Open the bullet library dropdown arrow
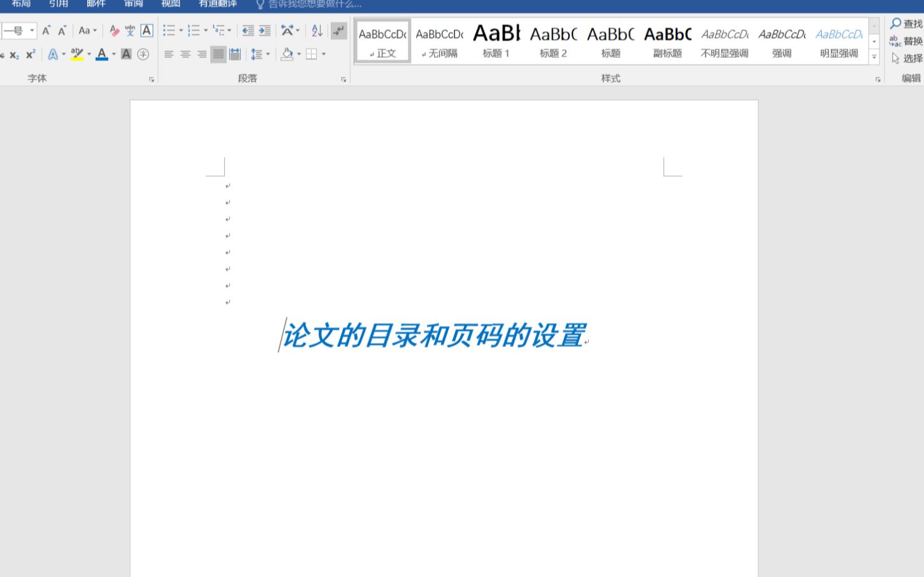Screen dimensions: 924x577 click(181, 31)
